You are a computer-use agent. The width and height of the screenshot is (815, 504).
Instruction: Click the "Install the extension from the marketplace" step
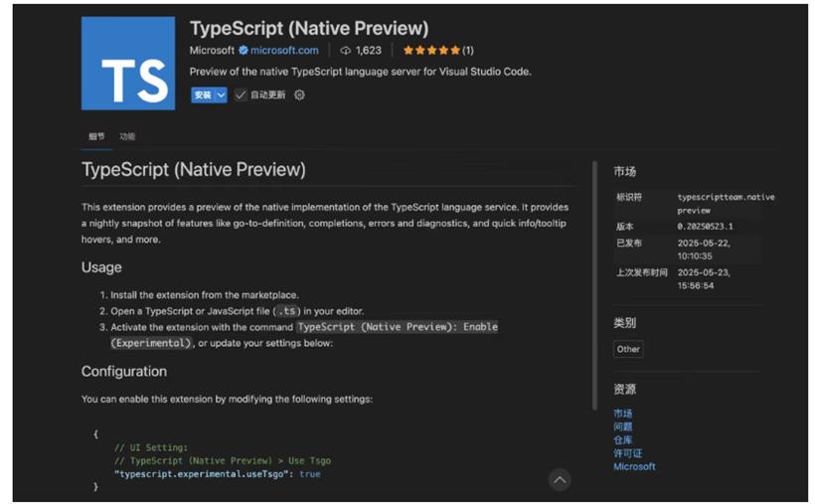pyautogui.click(x=205, y=295)
